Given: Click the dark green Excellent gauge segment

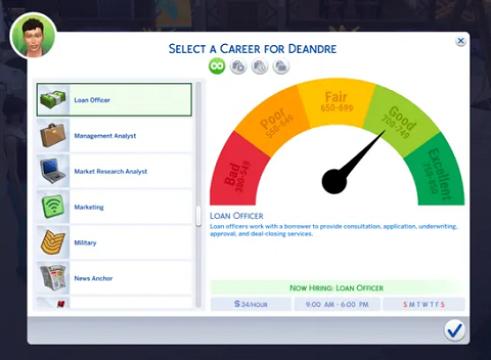Looking at the screenshot, I should pyautogui.click(x=436, y=173).
